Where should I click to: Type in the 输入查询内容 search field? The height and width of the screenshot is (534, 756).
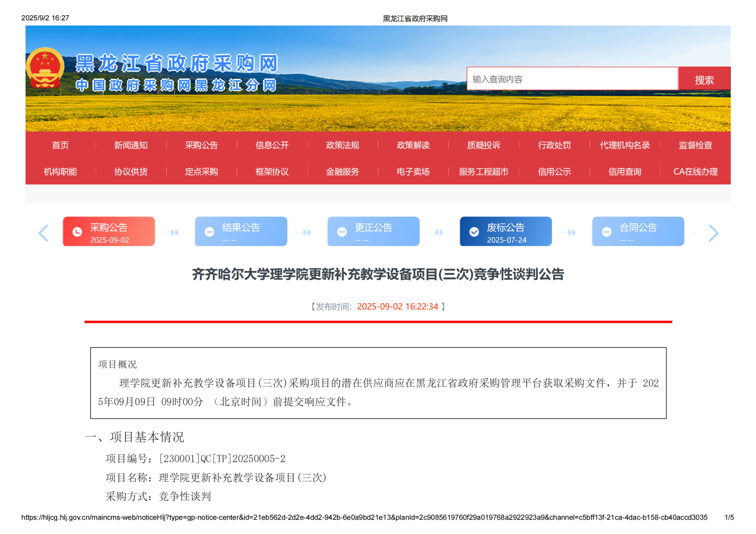[x=572, y=79]
